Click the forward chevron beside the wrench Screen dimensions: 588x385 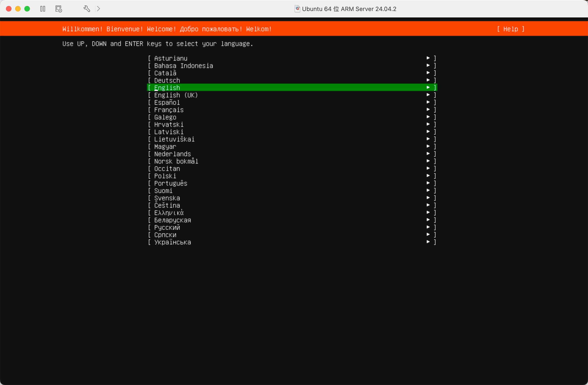(98, 9)
